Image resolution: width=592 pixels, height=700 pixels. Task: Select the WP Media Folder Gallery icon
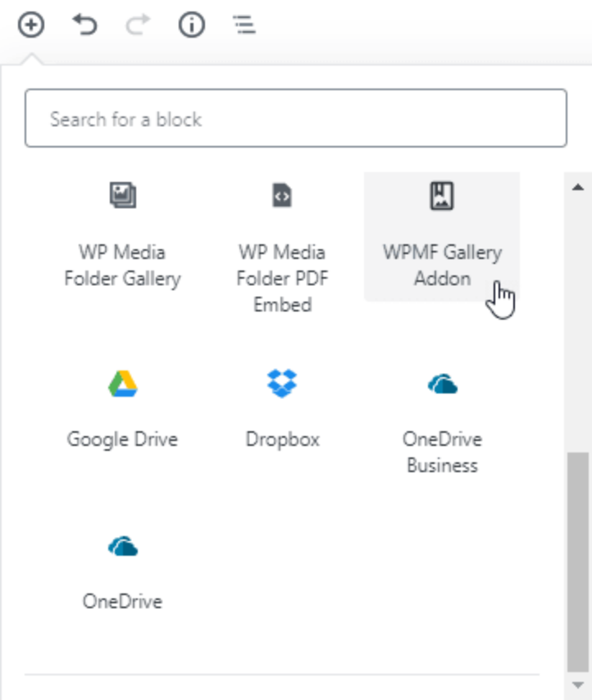[x=123, y=195]
